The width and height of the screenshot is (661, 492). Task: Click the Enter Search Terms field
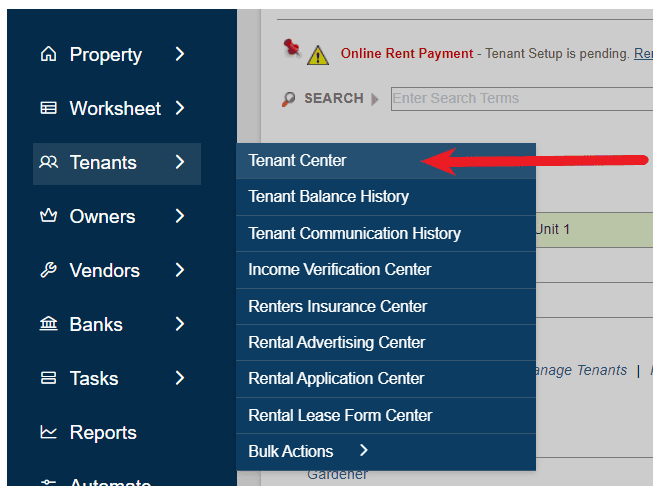click(520, 99)
